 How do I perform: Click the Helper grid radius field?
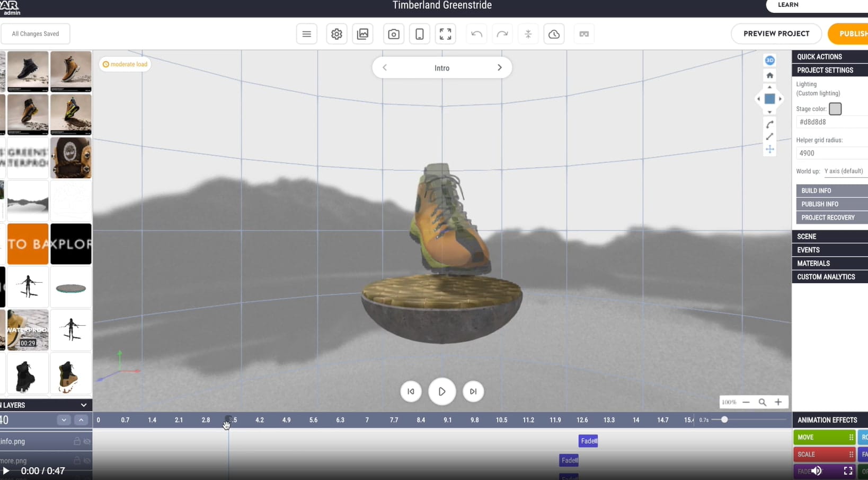[832, 153]
